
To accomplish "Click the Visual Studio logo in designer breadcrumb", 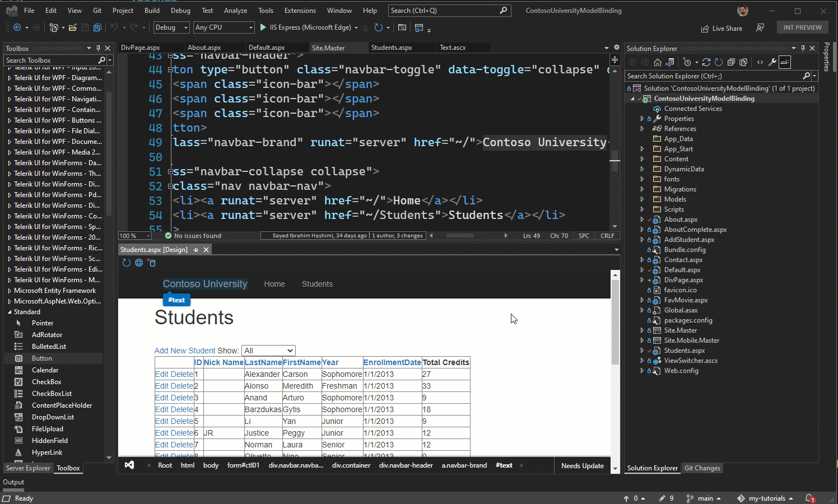I will pyautogui.click(x=129, y=465).
